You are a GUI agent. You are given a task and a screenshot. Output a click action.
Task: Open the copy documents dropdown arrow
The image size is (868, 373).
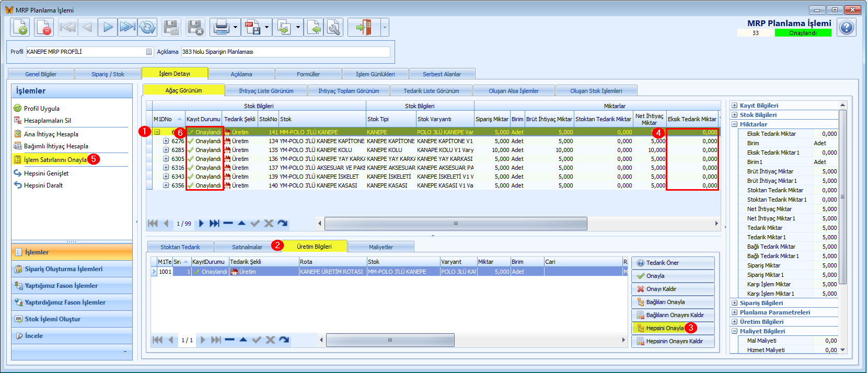coord(298,27)
